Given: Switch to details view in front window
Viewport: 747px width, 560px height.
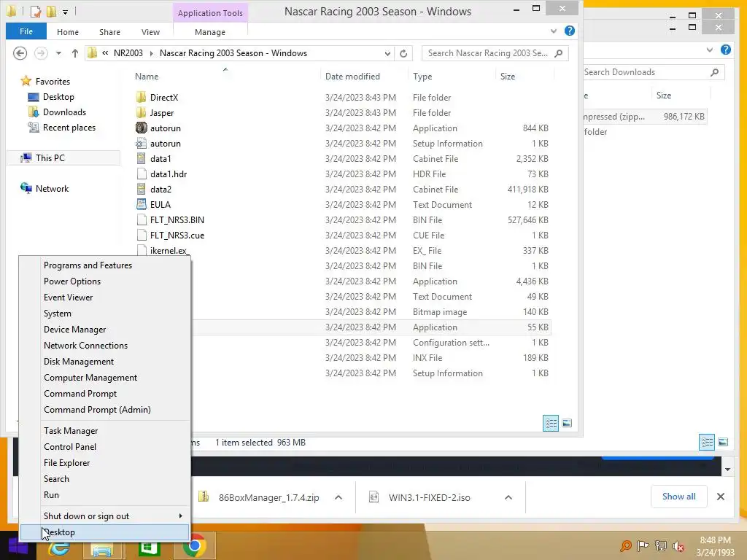Looking at the screenshot, I should pos(551,424).
